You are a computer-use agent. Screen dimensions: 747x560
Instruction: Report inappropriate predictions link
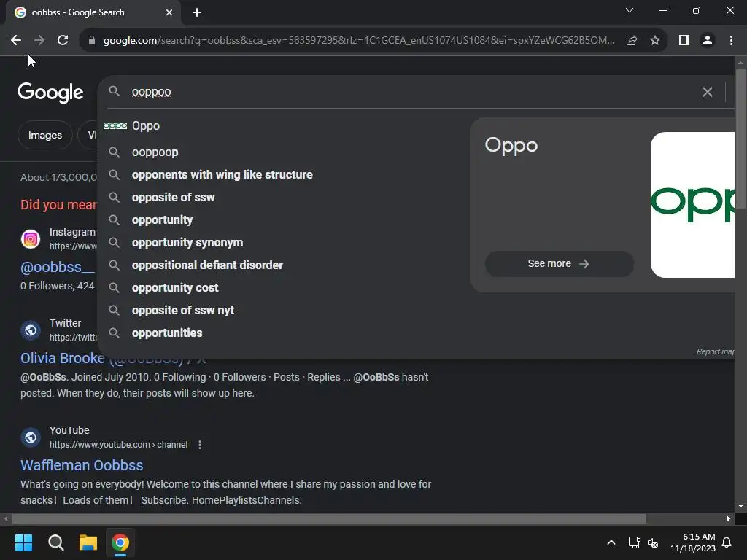(715, 351)
